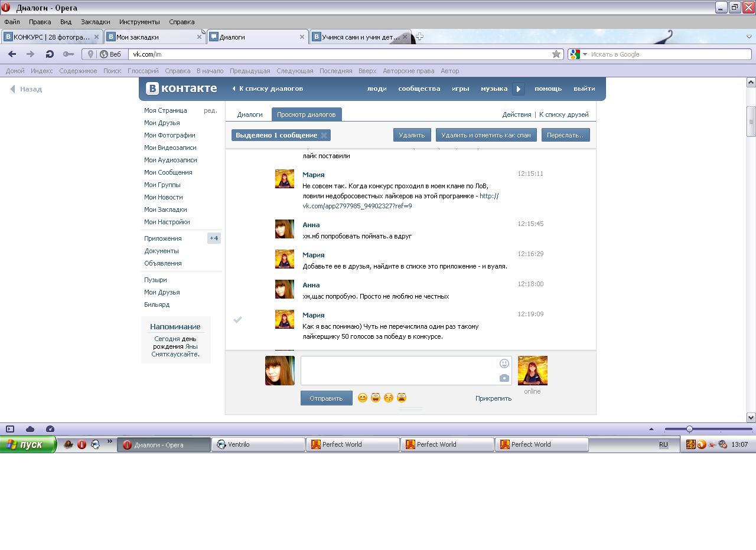Insert the kissing emoji
Screen dimensions: 756x550
click(x=389, y=398)
